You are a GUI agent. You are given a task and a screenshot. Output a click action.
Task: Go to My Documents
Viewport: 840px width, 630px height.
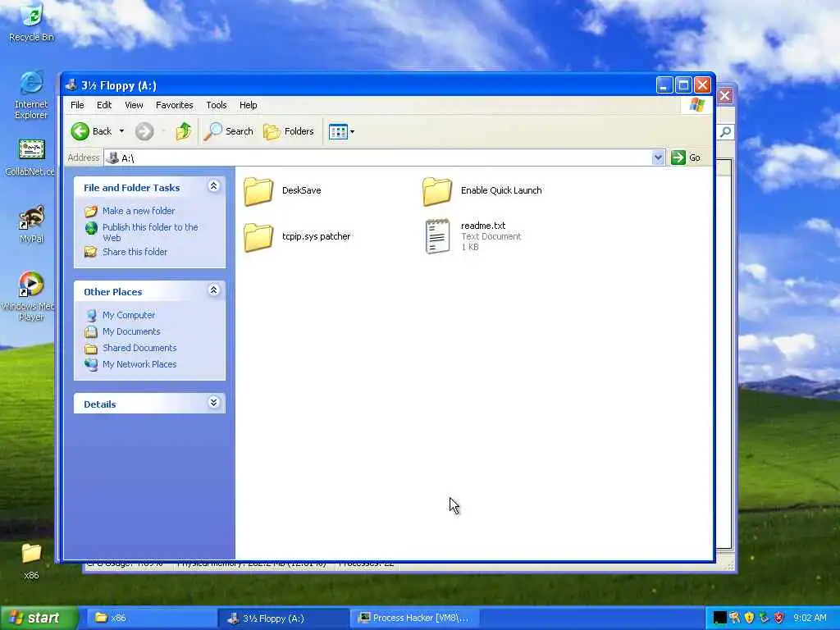131,331
